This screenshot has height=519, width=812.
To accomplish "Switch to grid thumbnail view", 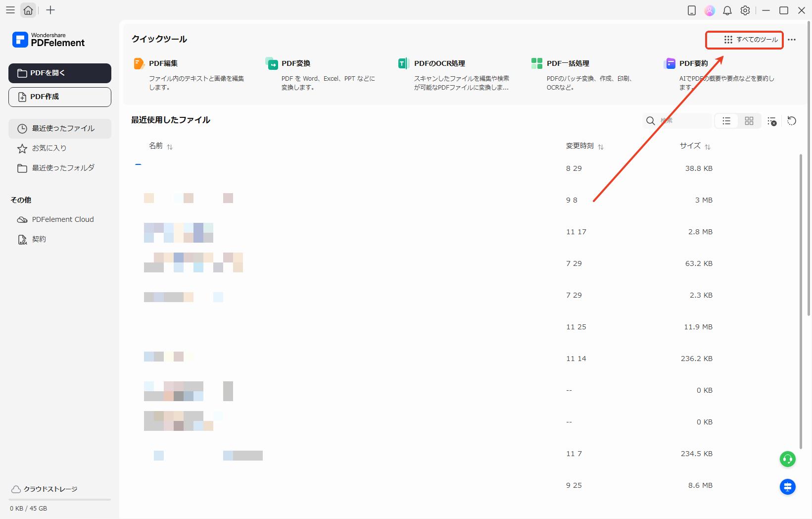I will point(749,121).
